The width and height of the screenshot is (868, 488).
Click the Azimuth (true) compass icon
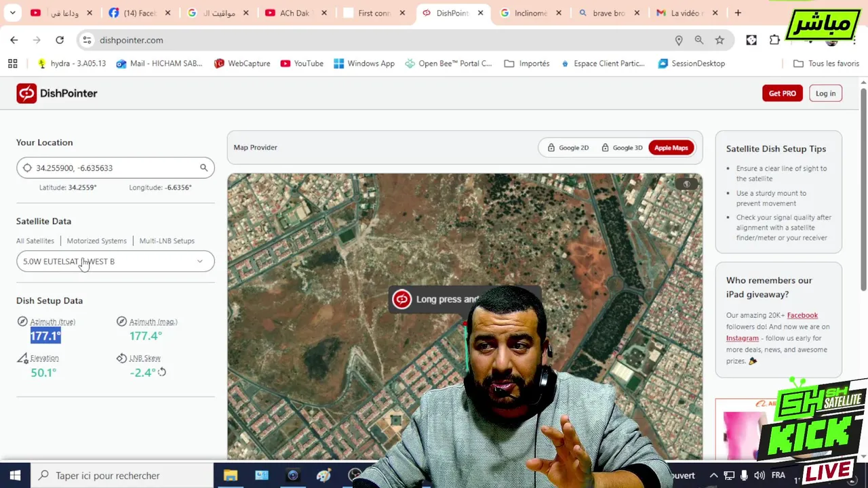(x=22, y=321)
